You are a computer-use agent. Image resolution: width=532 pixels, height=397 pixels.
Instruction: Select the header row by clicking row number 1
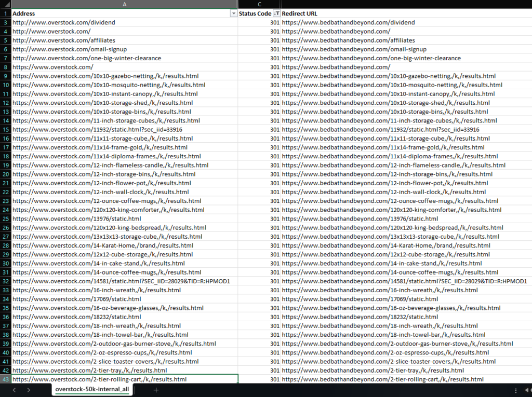tap(6, 13)
